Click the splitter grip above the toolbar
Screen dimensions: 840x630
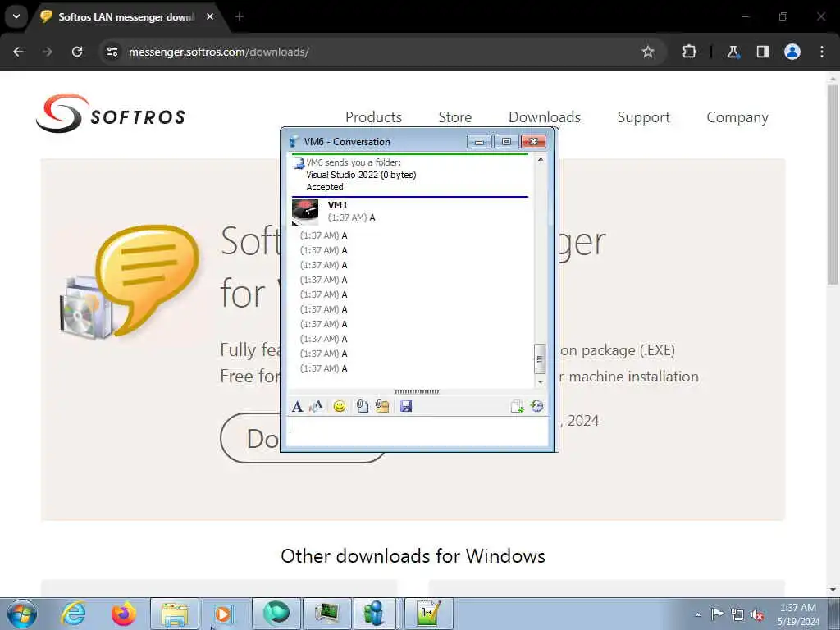[x=417, y=391]
